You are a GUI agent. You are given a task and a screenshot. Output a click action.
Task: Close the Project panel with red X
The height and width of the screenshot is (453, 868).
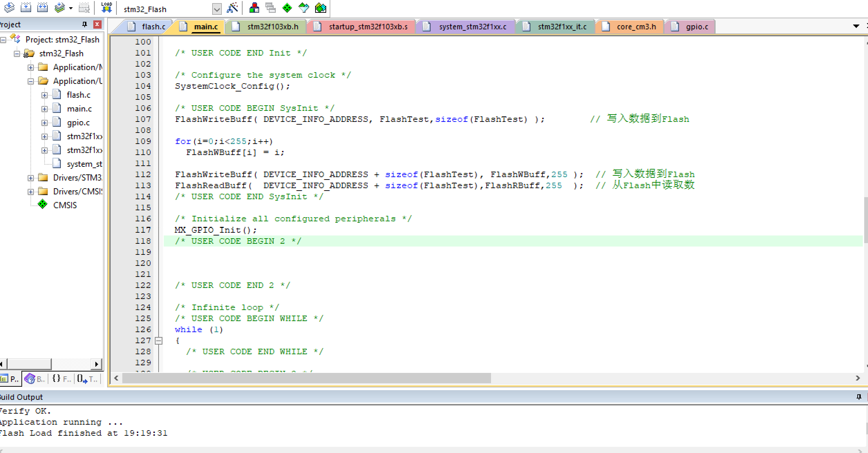click(97, 24)
